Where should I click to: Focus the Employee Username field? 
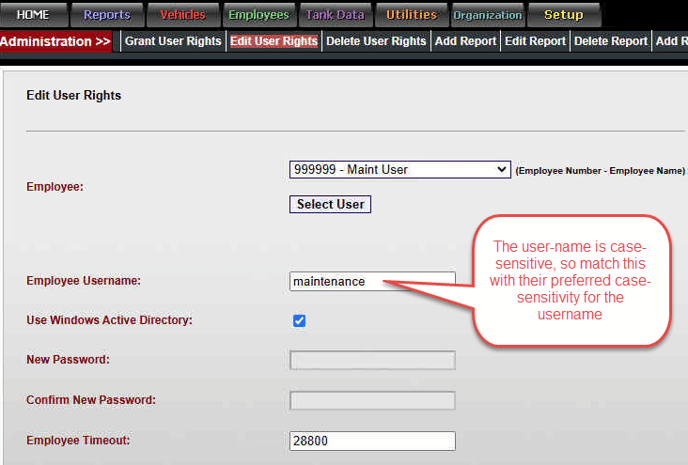(372, 281)
